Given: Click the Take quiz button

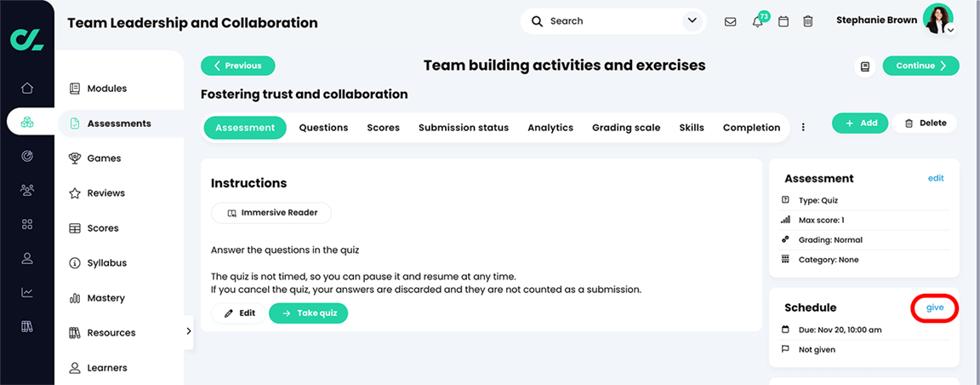Looking at the screenshot, I should coord(308,313).
